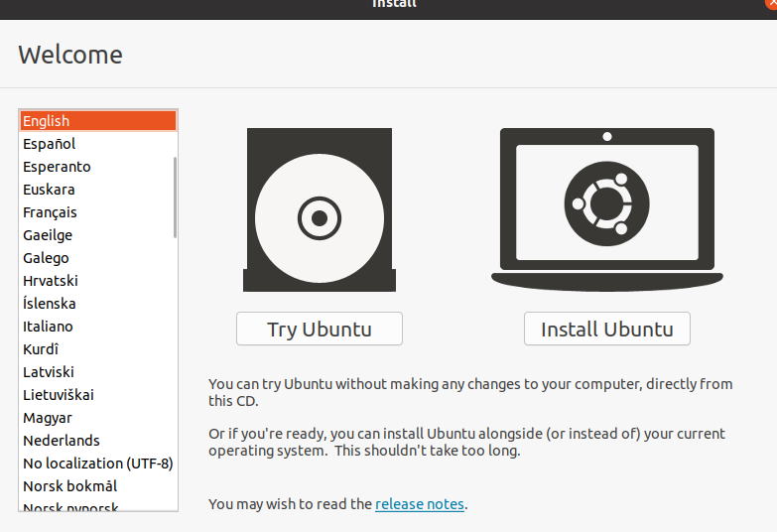The width and height of the screenshot is (777, 532).
Task: Close the Install window
Action: (x=772, y=3)
